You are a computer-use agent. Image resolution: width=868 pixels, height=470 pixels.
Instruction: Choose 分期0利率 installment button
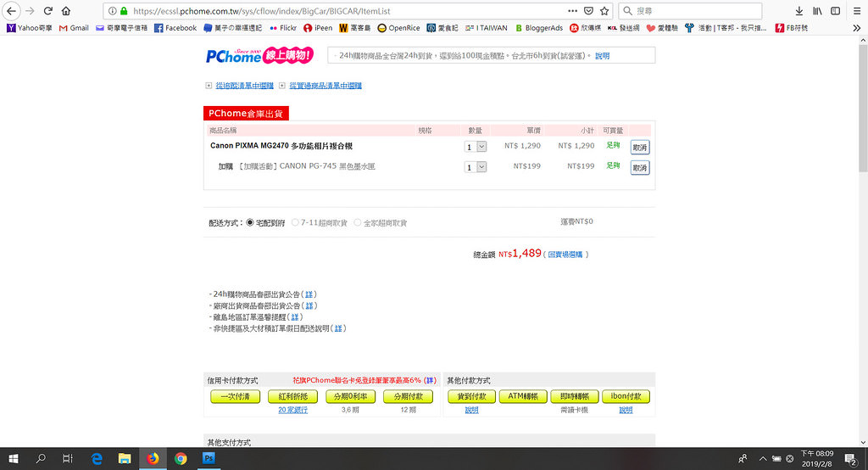(x=350, y=396)
